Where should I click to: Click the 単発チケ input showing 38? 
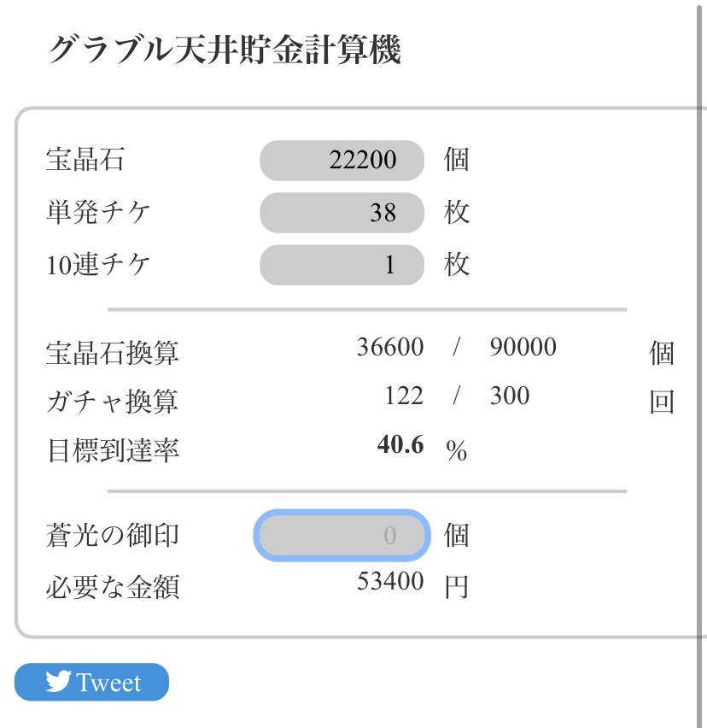342,213
